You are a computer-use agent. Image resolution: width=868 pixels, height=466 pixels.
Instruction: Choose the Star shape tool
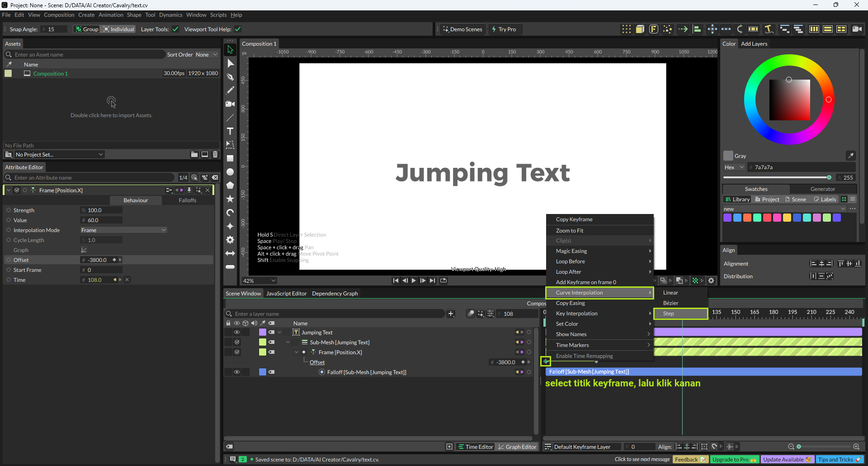(x=230, y=199)
